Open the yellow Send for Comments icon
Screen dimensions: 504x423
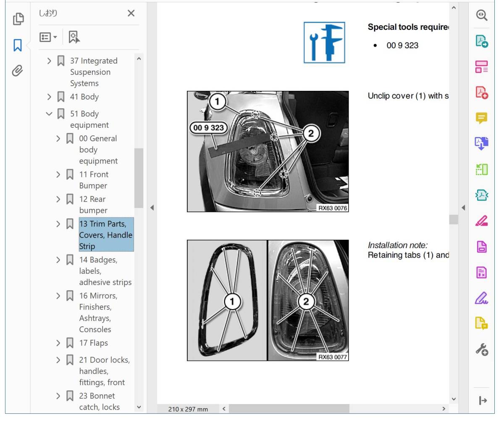481,323
